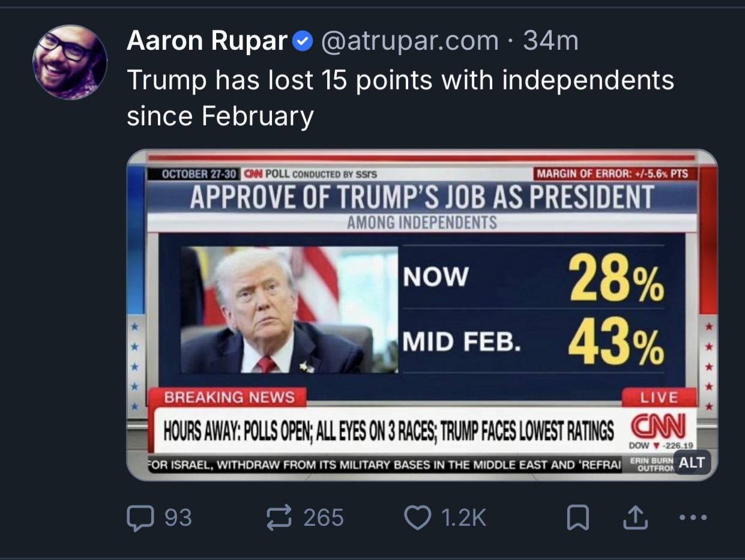The width and height of the screenshot is (745, 560).
Task: Open the three-dot more options menu
Action: pyautogui.click(x=695, y=517)
